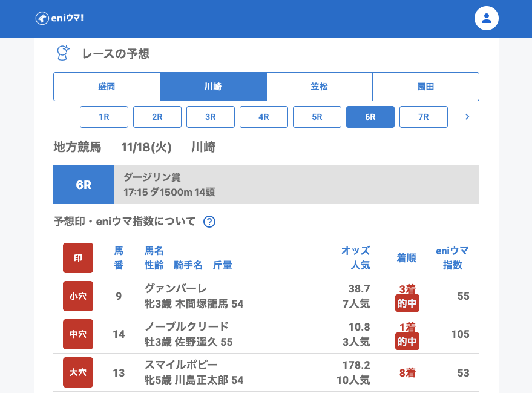
Task: Choose the 3R race button
Action: (x=211, y=117)
